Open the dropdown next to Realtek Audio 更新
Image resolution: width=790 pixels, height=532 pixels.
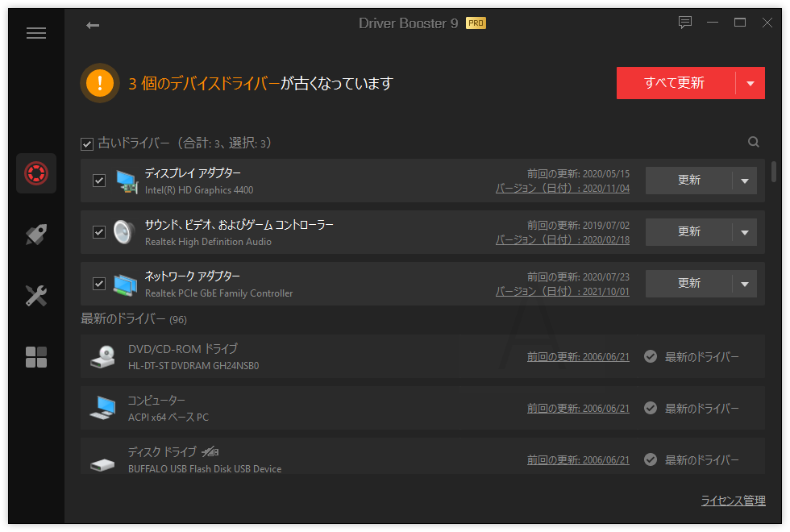pyautogui.click(x=745, y=232)
